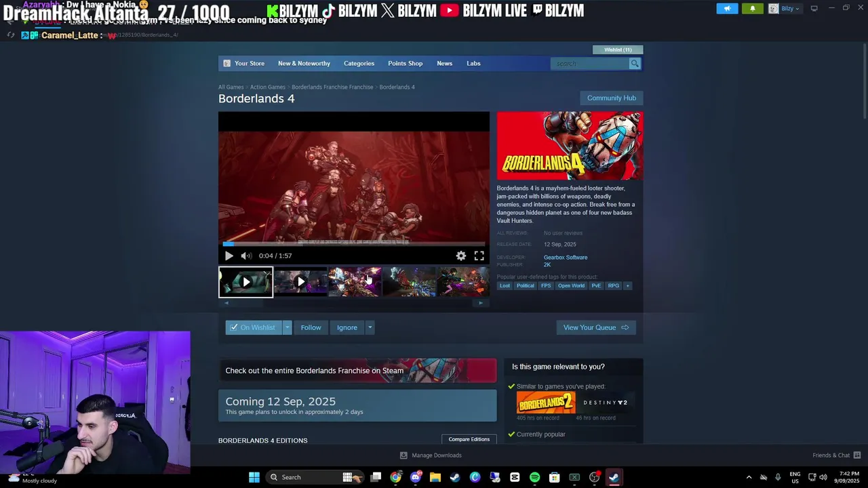Open the Labs tab
The height and width of the screenshot is (488, 868).
[473, 63]
